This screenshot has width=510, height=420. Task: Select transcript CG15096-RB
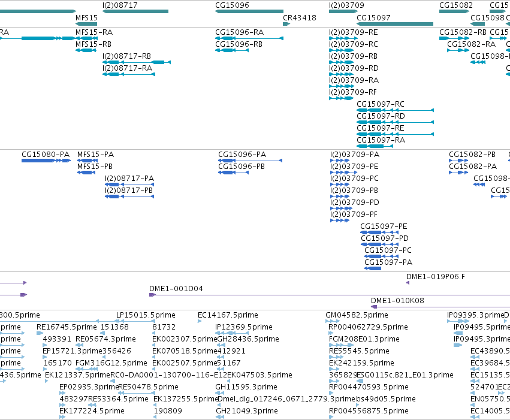coord(239,44)
